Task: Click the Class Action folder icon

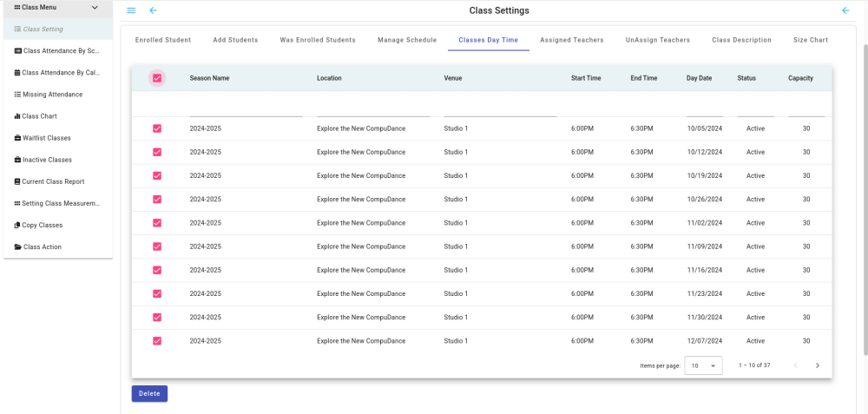Action: click(17, 246)
